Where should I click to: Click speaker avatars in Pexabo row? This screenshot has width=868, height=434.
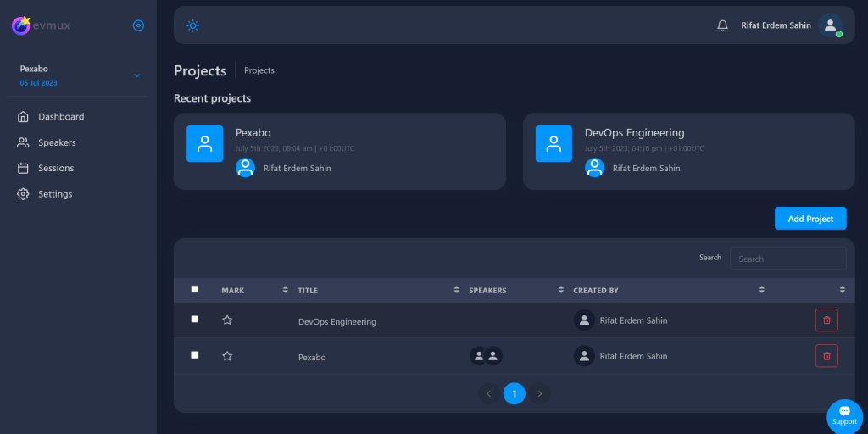coord(486,356)
